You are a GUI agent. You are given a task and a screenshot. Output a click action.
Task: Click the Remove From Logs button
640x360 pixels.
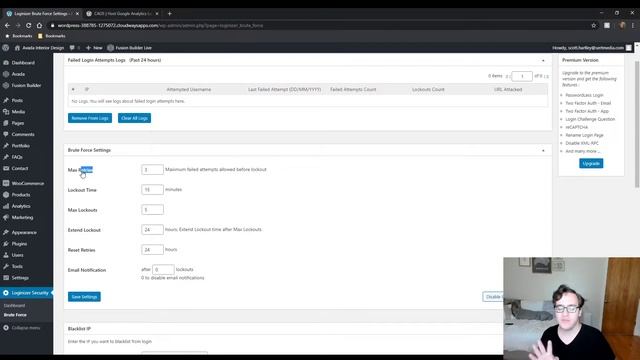[90, 118]
